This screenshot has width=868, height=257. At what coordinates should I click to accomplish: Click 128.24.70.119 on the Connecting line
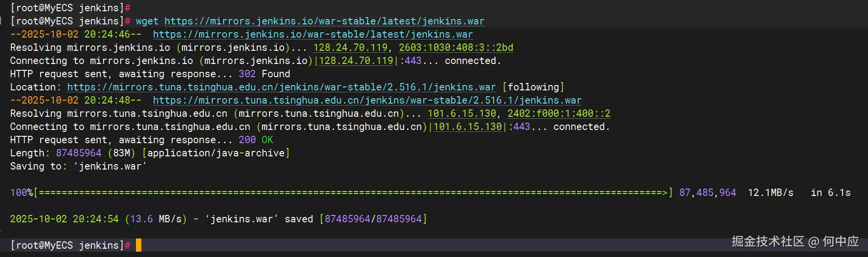coord(356,61)
